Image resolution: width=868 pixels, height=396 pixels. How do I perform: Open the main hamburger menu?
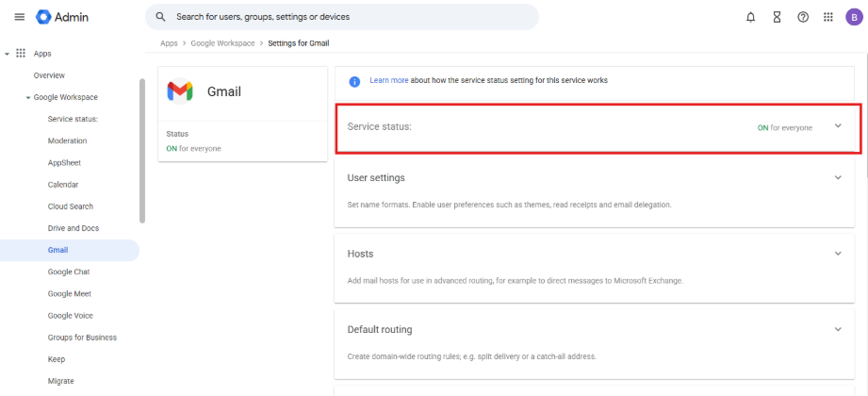(x=20, y=17)
